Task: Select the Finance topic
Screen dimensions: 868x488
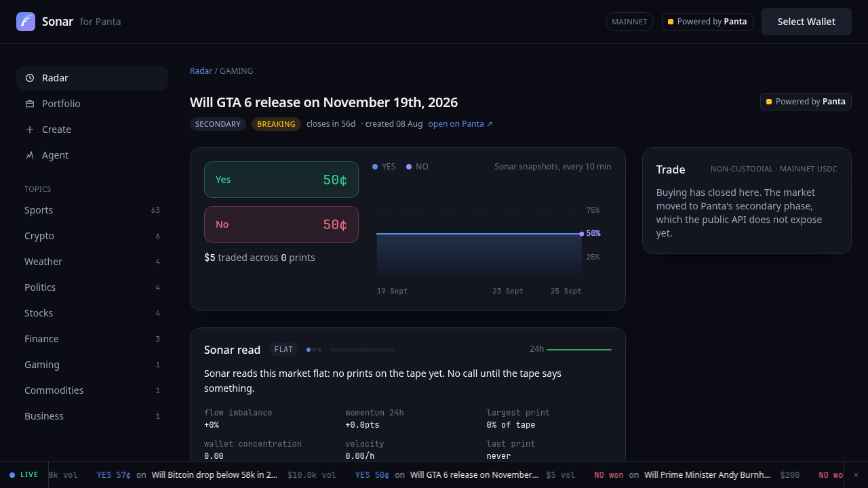Action: click(92, 339)
